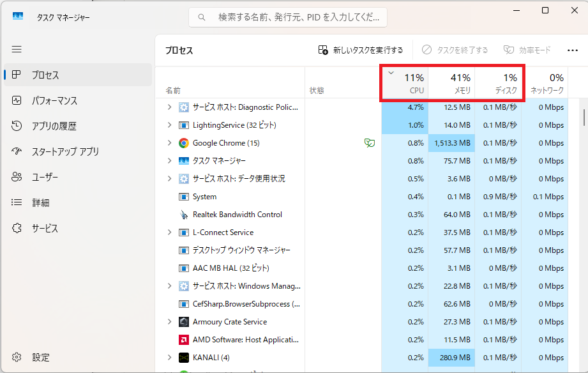This screenshot has width=588, height=373.
Task: Click the KANALI process icon
Action: click(x=184, y=358)
